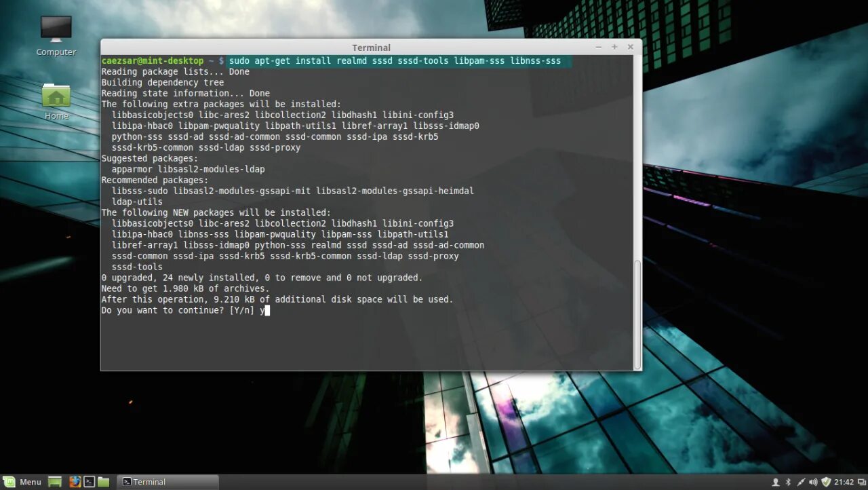Close the Terminal window

pyautogui.click(x=630, y=47)
